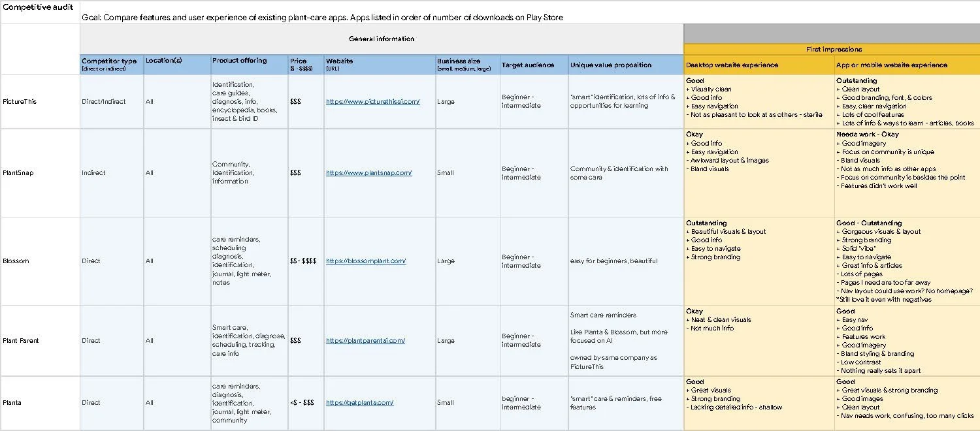
Task: Open the PlantSnap website link
Action: (x=367, y=172)
